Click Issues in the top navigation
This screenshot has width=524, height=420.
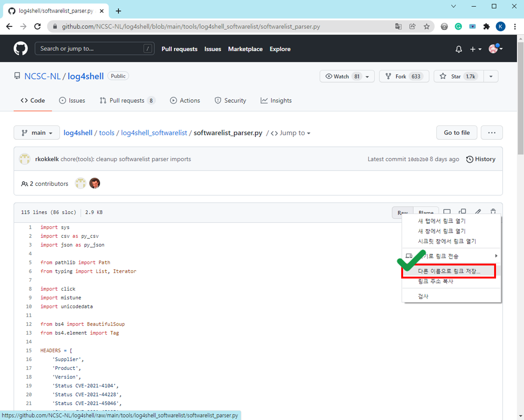point(213,49)
